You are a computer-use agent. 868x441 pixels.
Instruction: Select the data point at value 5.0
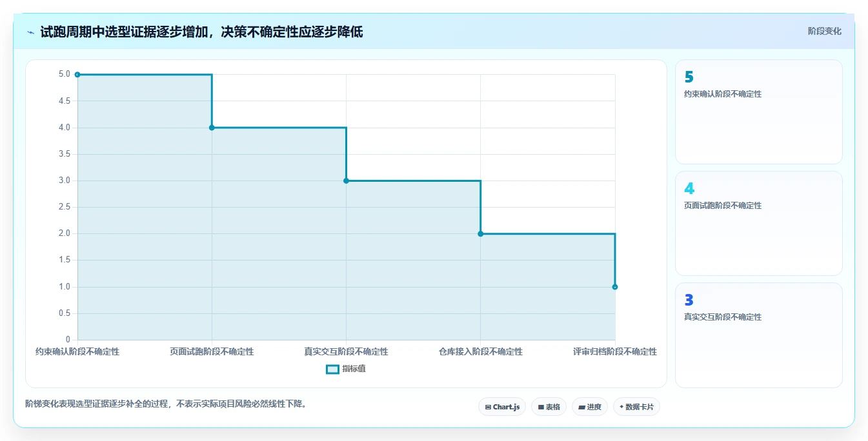[77, 75]
